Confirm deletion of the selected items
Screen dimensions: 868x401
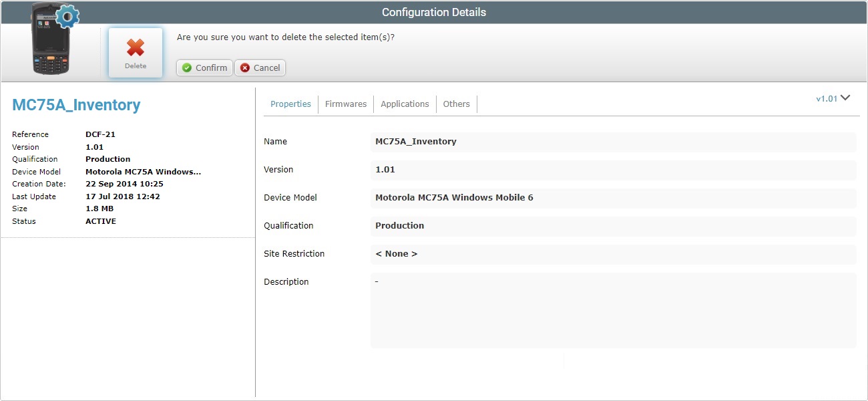204,68
